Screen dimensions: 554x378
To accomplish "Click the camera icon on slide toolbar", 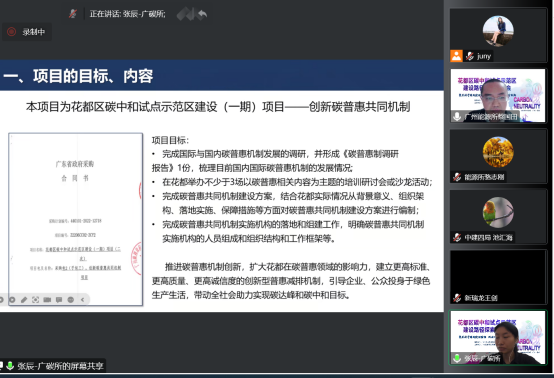I will [x=47, y=300].
